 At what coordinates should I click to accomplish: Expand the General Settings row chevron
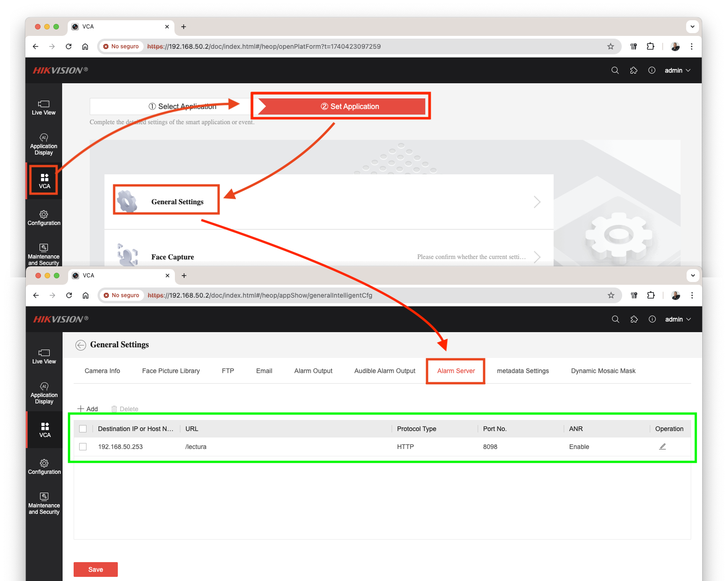point(537,202)
